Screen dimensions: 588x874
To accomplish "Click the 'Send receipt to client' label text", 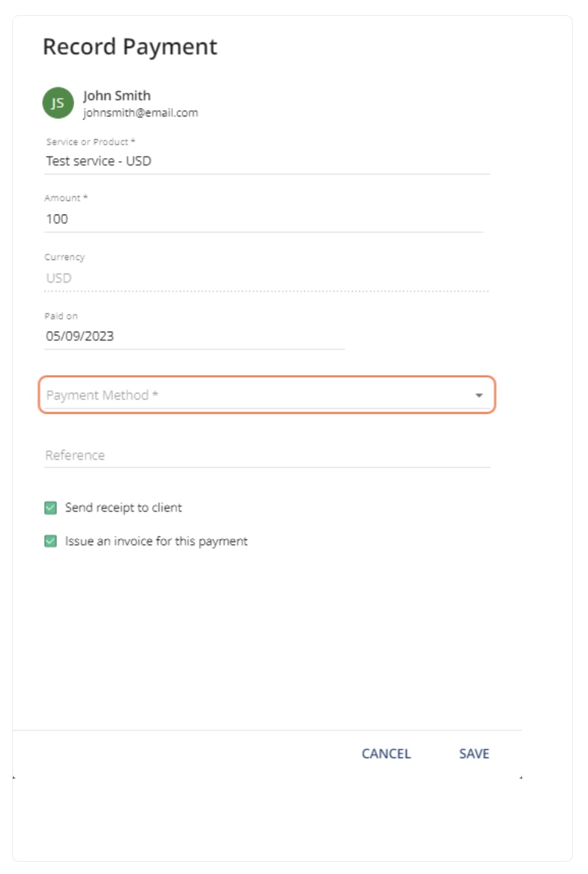I will 123,507.
